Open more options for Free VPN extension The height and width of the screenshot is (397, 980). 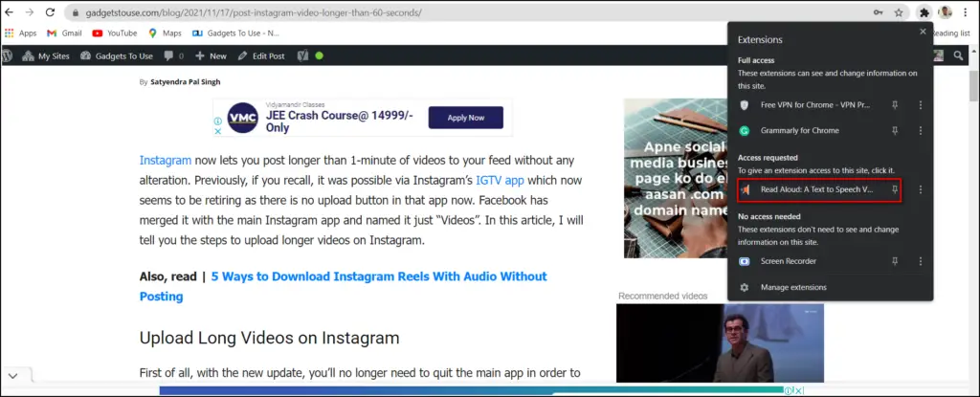coord(920,105)
